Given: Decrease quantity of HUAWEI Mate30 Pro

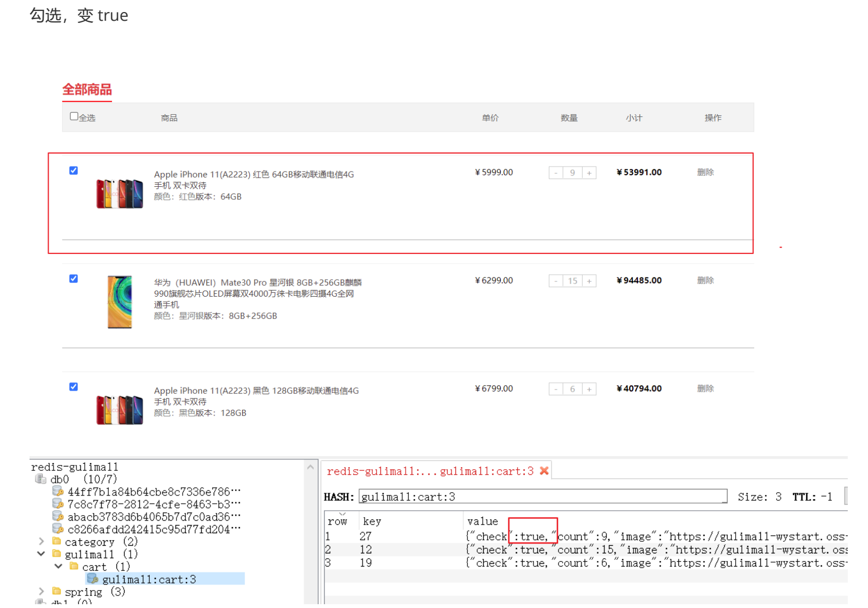Looking at the screenshot, I should click(x=556, y=281).
